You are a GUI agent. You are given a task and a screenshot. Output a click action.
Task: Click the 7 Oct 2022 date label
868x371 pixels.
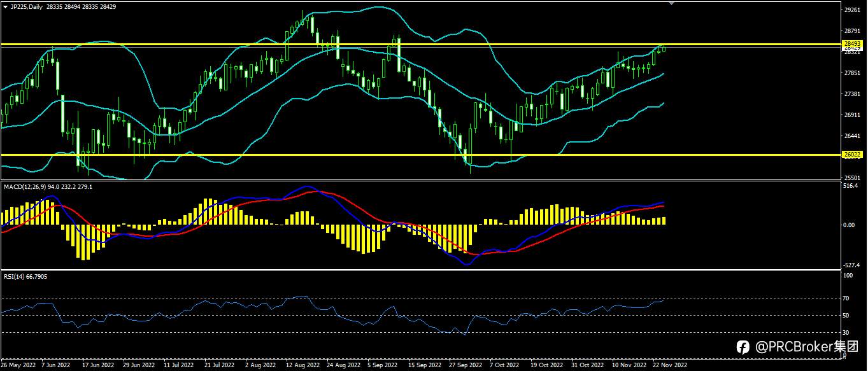pos(505,366)
